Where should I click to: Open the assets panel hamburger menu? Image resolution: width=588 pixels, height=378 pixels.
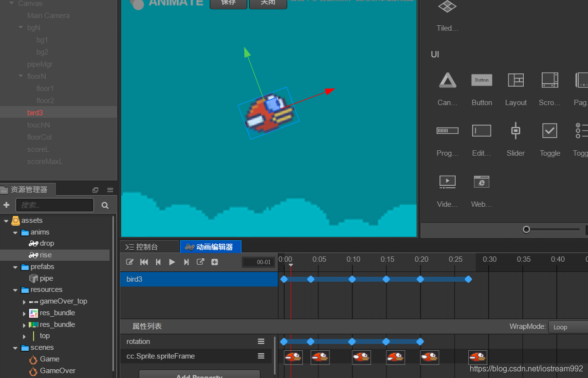tap(110, 190)
